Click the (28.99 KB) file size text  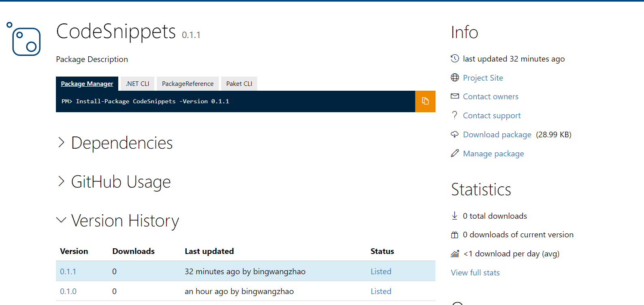tap(554, 134)
